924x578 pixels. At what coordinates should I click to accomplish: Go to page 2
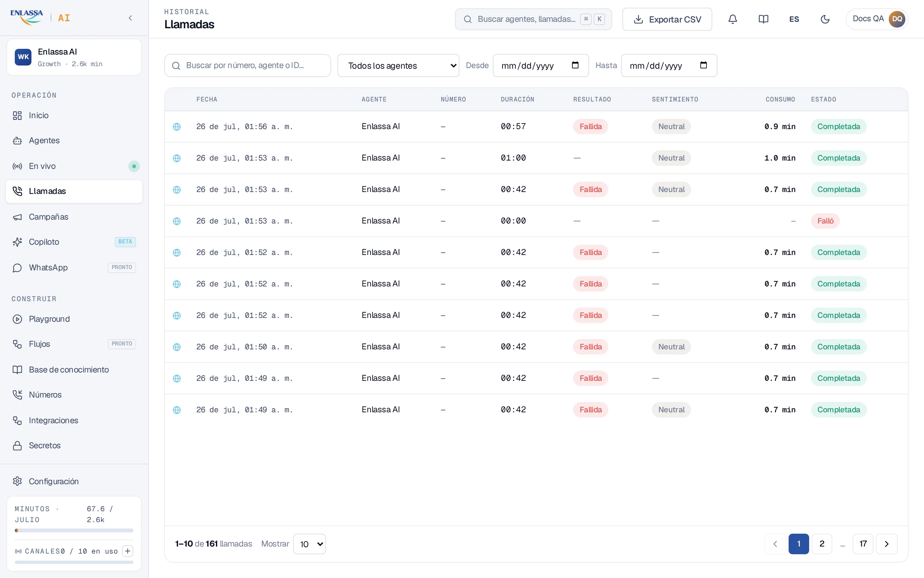(x=822, y=544)
